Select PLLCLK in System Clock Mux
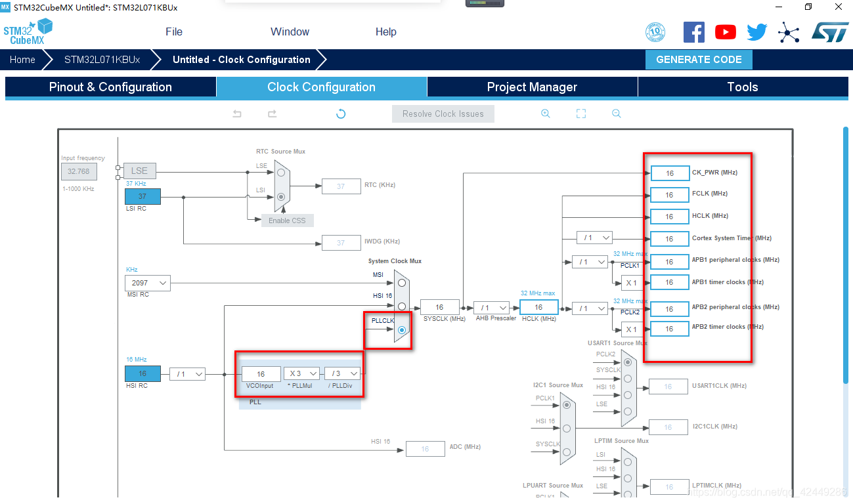853x504 pixels. tap(401, 329)
